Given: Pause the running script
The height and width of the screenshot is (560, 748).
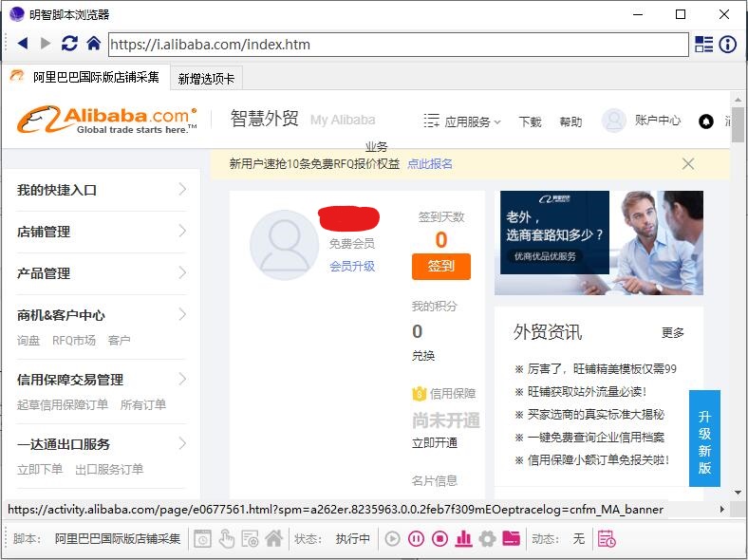Looking at the screenshot, I should (416, 539).
